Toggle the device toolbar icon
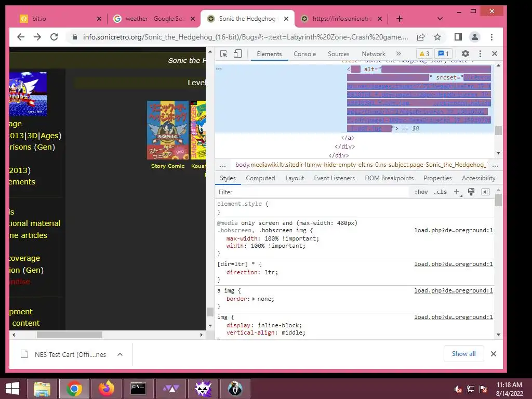The width and height of the screenshot is (532, 399). point(237,54)
